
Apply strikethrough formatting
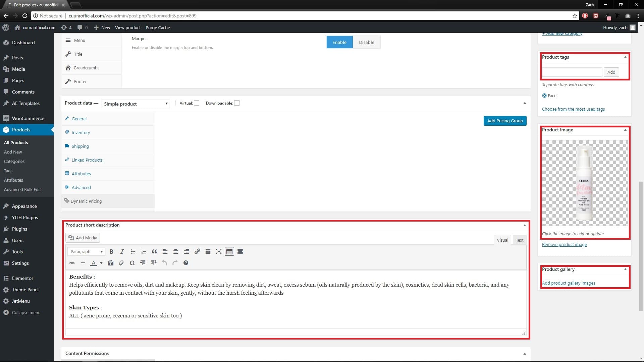tap(72, 263)
